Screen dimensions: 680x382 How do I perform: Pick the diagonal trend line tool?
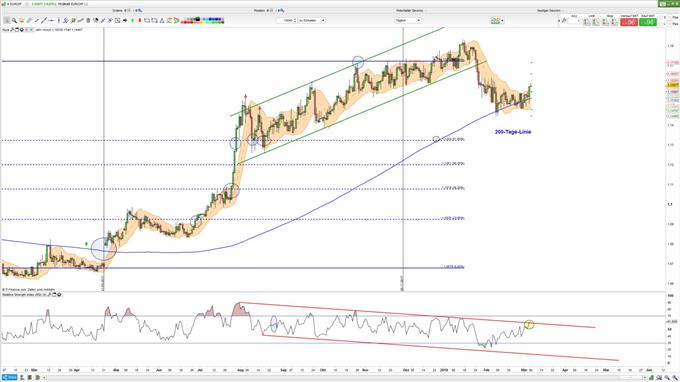pos(44,20)
